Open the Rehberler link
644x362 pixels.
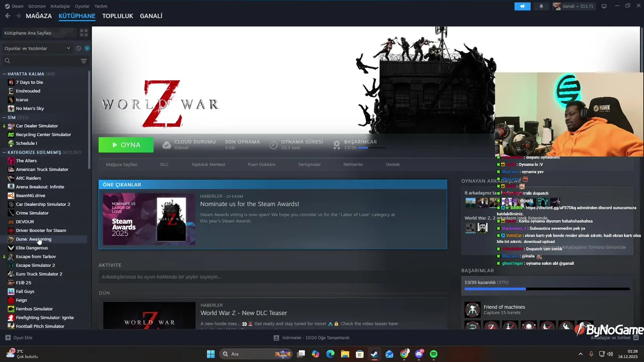(353, 164)
